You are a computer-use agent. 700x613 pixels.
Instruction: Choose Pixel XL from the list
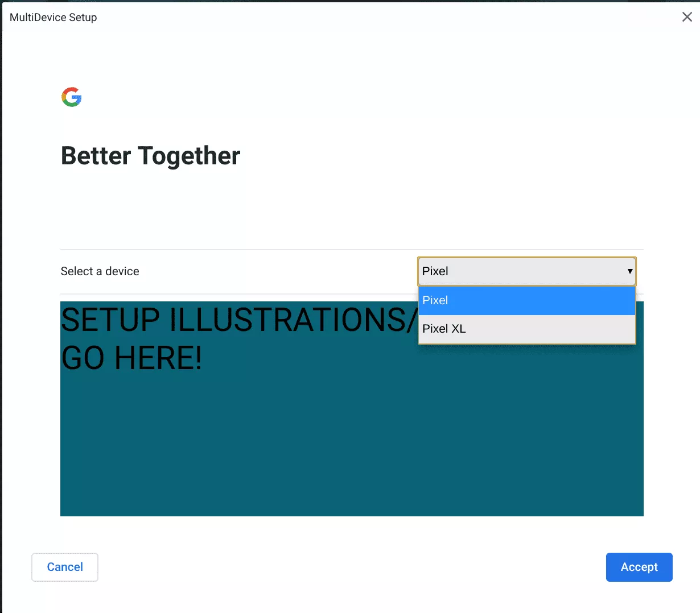point(526,329)
